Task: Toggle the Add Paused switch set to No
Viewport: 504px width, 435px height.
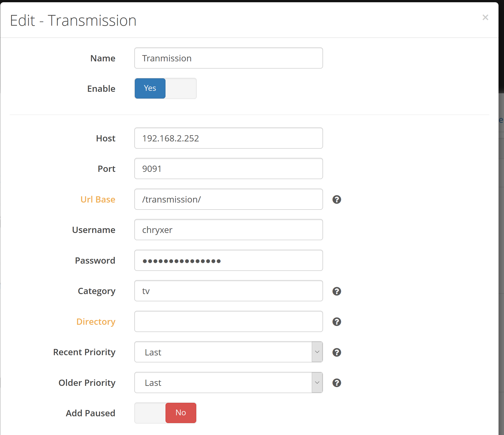Action: tap(165, 413)
